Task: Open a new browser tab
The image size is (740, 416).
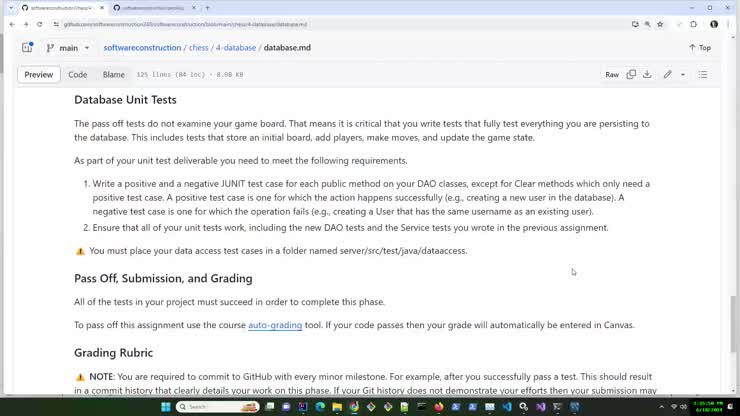Action: pos(207,8)
